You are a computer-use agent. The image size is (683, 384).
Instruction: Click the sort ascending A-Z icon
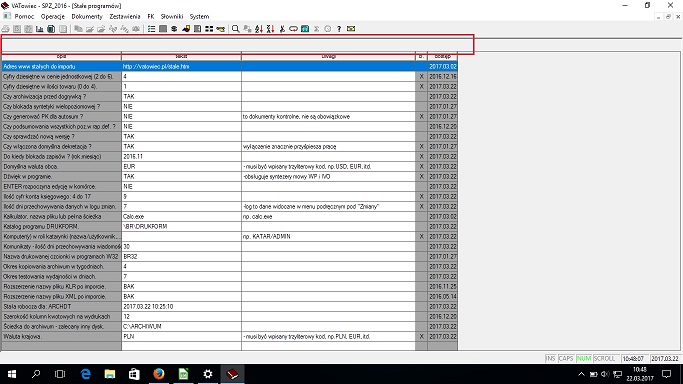(x=259, y=29)
